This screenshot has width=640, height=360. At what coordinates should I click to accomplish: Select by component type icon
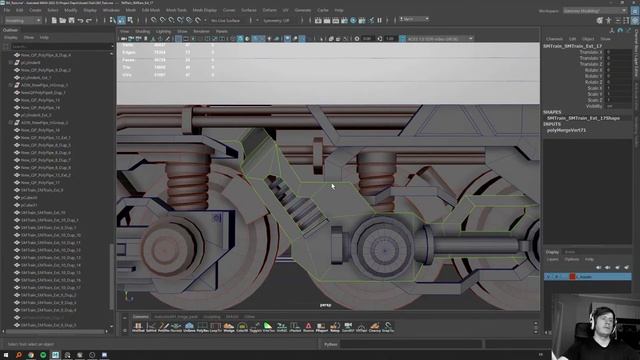(x=130, y=20)
